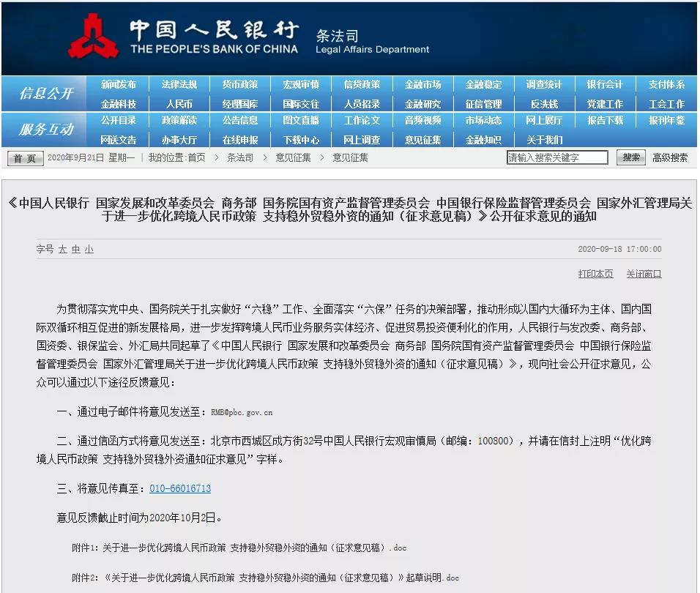Screen dimensions: 700x593
Task: Open 意见征集 nav link
Action: [422, 140]
